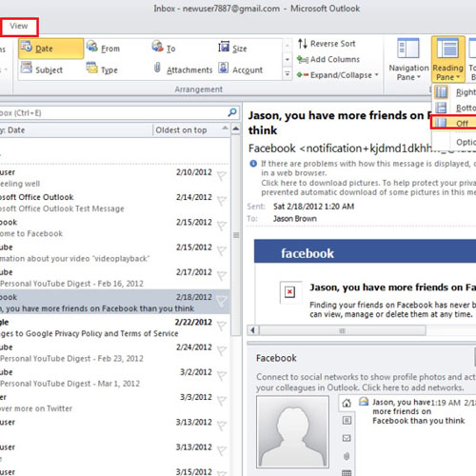Screen dimensions: 476x476
Task: Click the message list scrollbar thumb
Action: [x=236, y=235]
